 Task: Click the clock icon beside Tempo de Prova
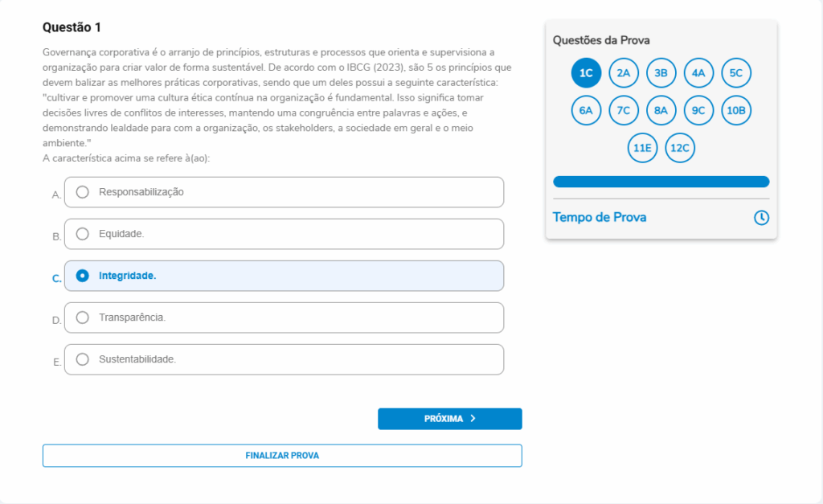click(x=761, y=218)
